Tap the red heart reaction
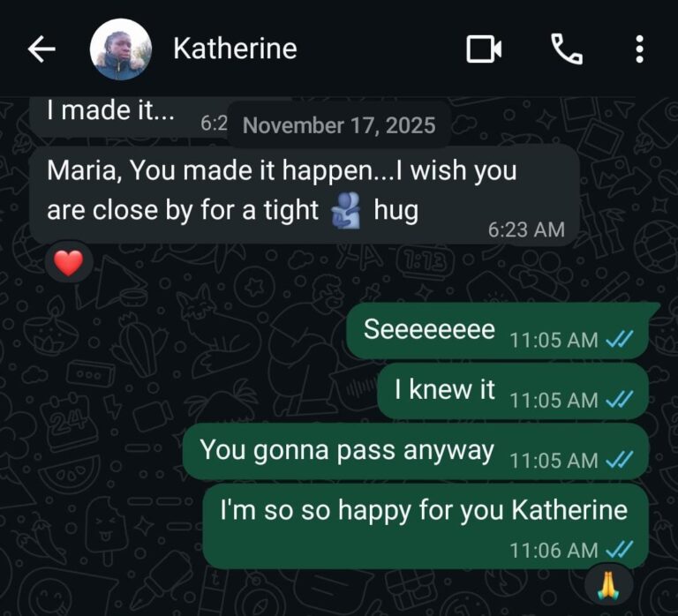 (69, 262)
